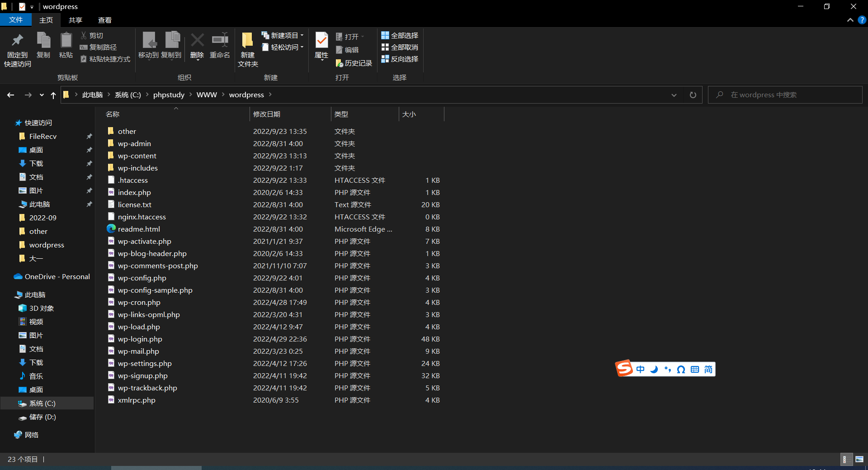Click the Delete icon in ribbon
Image resolution: width=868 pixels, height=470 pixels.
point(197,41)
